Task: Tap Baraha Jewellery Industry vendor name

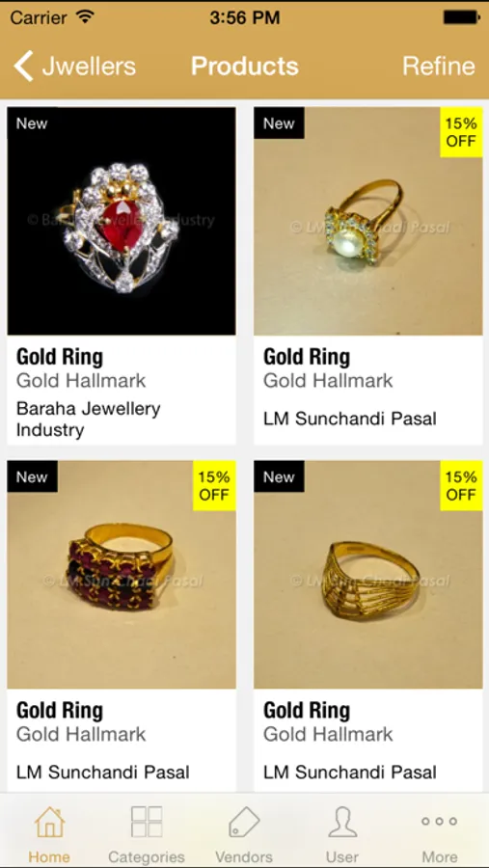Action: click(89, 420)
